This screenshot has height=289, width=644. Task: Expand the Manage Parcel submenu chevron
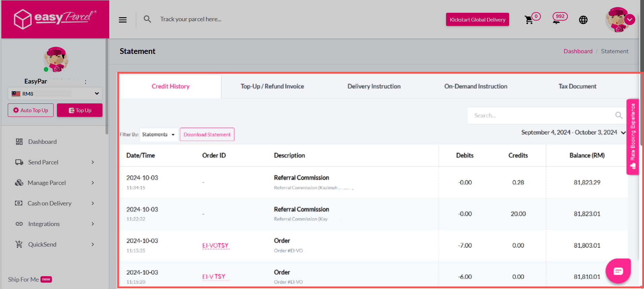point(93,183)
